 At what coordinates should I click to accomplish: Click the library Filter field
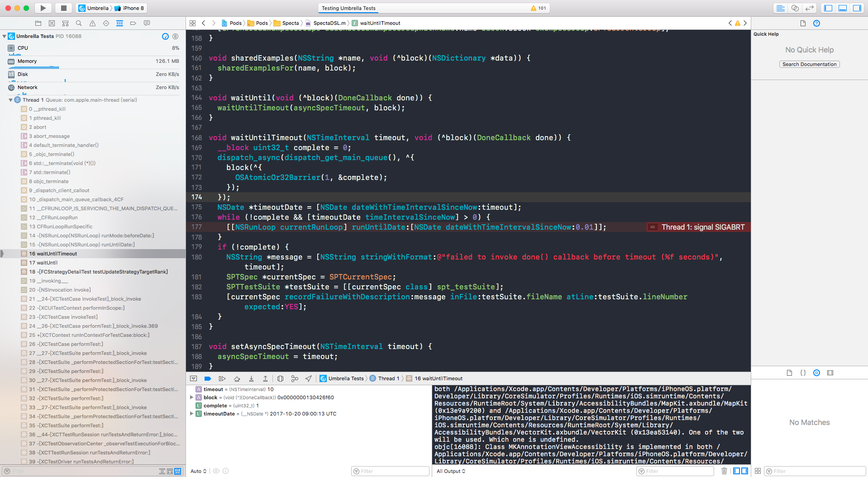pyautogui.click(x=815, y=471)
